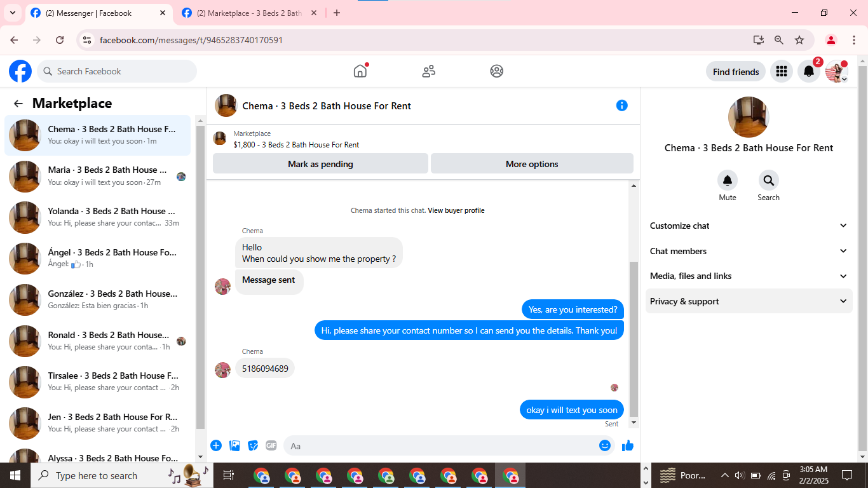
Task: Expand Media, files and links section
Action: 749,276
